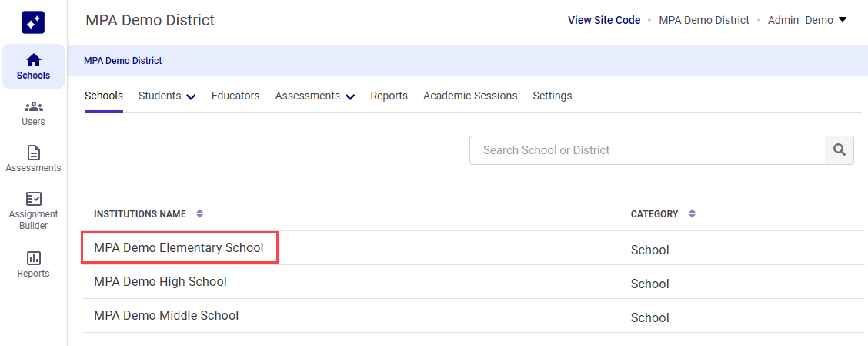
Task: Click MPA Demo District in the top-right header
Action: click(704, 20)
